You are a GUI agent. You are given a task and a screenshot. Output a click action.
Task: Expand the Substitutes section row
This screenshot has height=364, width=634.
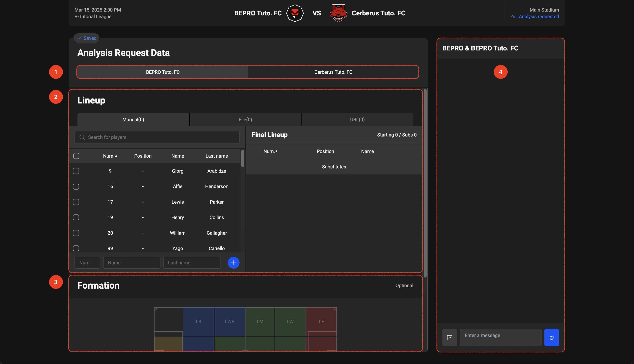pos(334,167)
